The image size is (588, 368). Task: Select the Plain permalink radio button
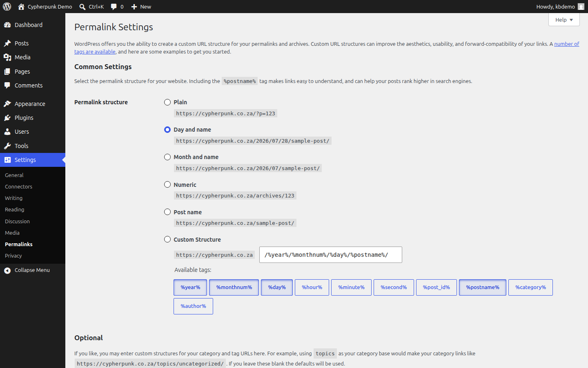(167, 102)
